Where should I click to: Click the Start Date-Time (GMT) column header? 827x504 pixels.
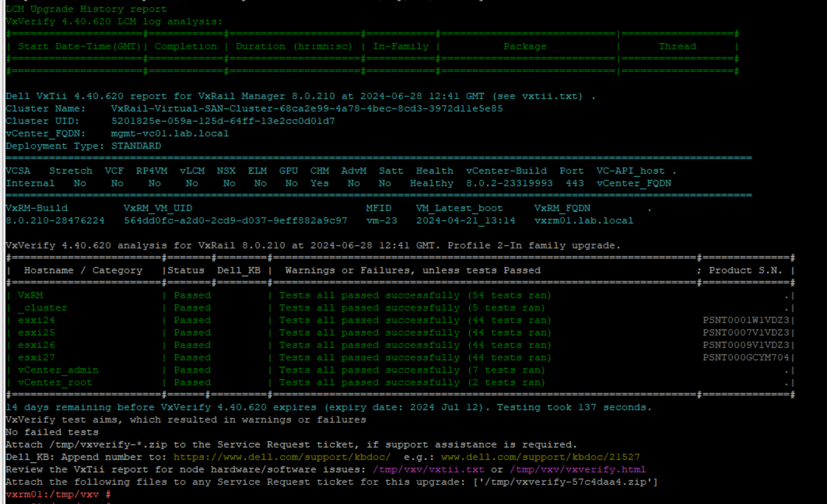click(79, 46)
